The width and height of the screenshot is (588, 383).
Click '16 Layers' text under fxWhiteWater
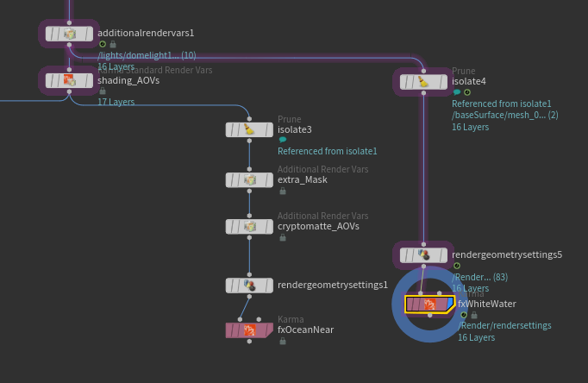click(476, 337)
